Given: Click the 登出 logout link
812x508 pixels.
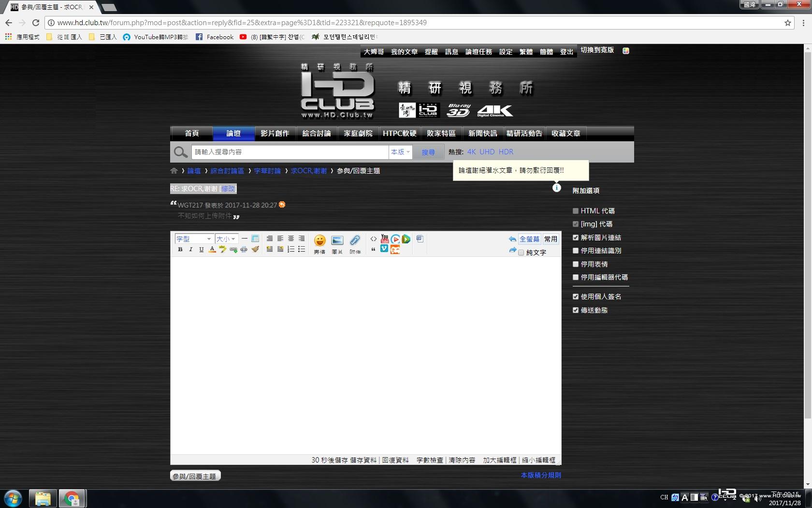Looking at the screenshot, I should 566,52.
